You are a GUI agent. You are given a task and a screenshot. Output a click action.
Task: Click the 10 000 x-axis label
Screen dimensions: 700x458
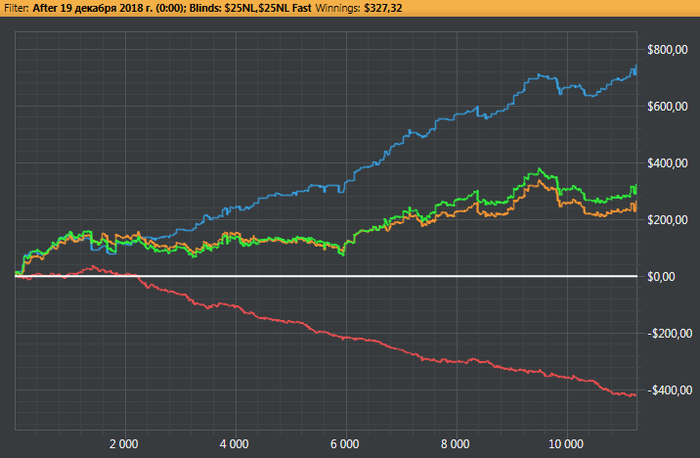pyautogui.click(x=566, y=444)
